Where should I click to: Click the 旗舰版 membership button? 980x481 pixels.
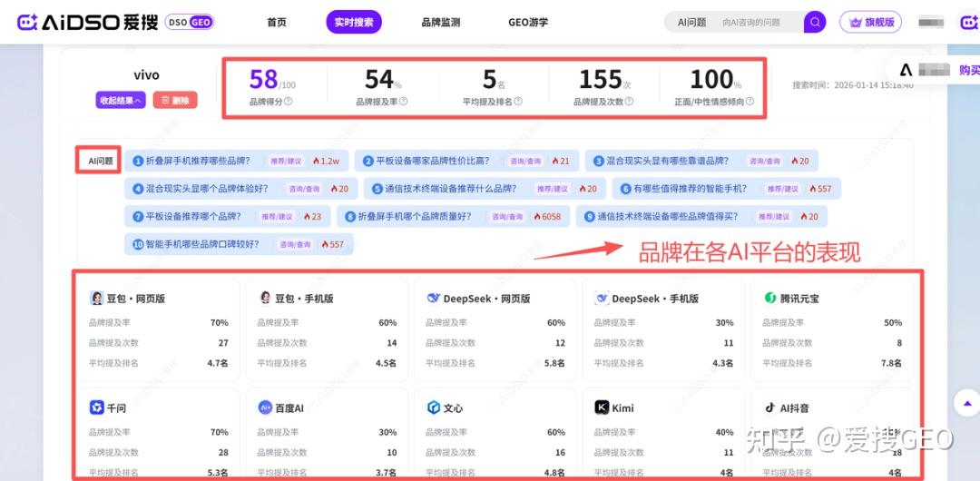tap(870, 23)
